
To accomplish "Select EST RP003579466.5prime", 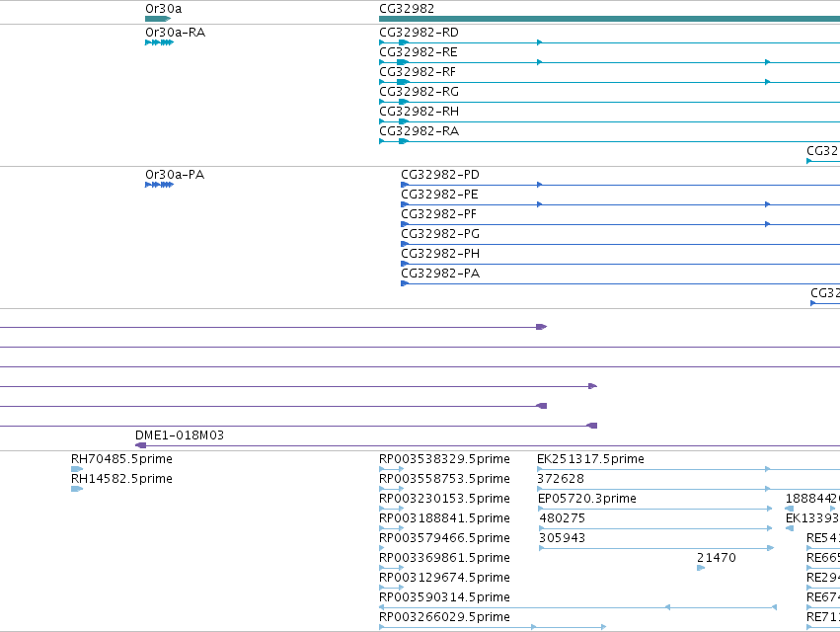I will (444, 538).
